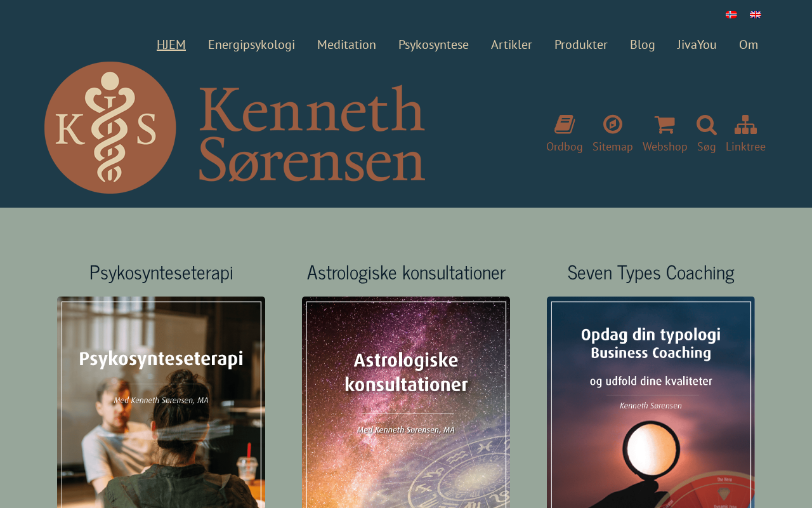Click the Om menu item

pos(749,44)
